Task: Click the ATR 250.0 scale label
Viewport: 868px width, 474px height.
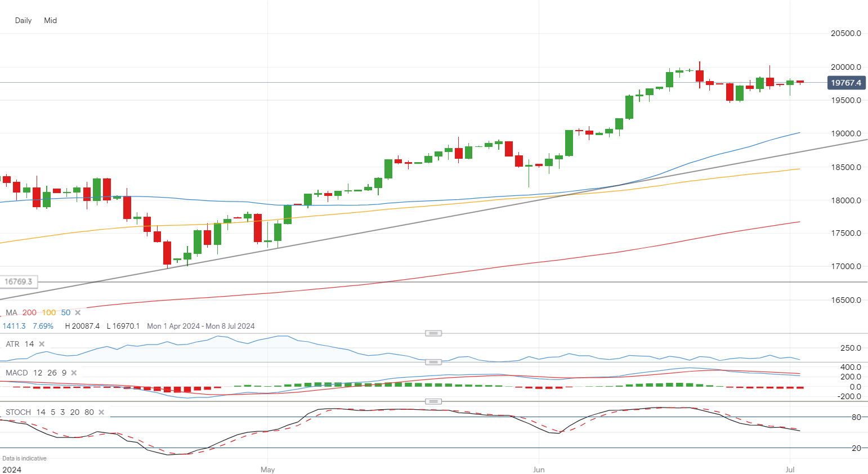Action: point(851,348)
